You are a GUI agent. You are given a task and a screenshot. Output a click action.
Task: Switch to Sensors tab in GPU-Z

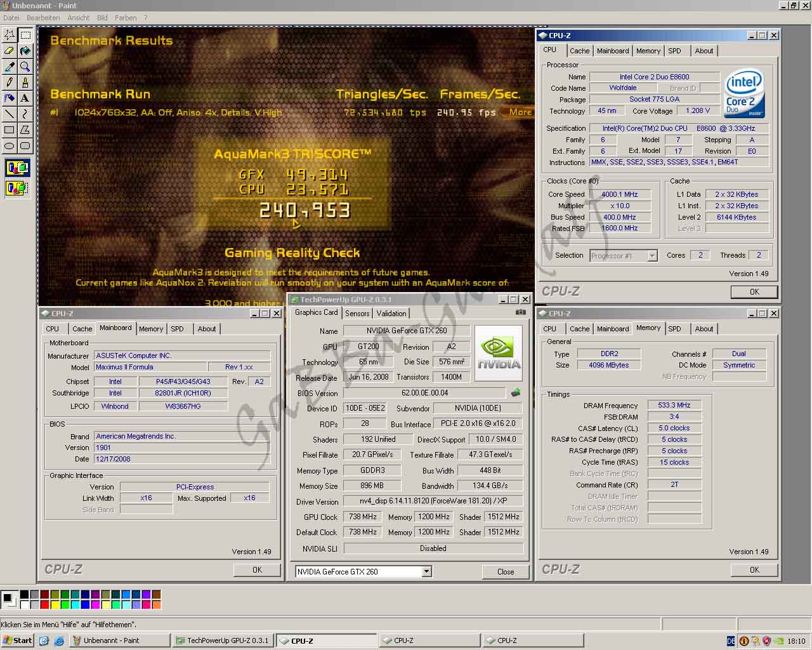(357, 314)
